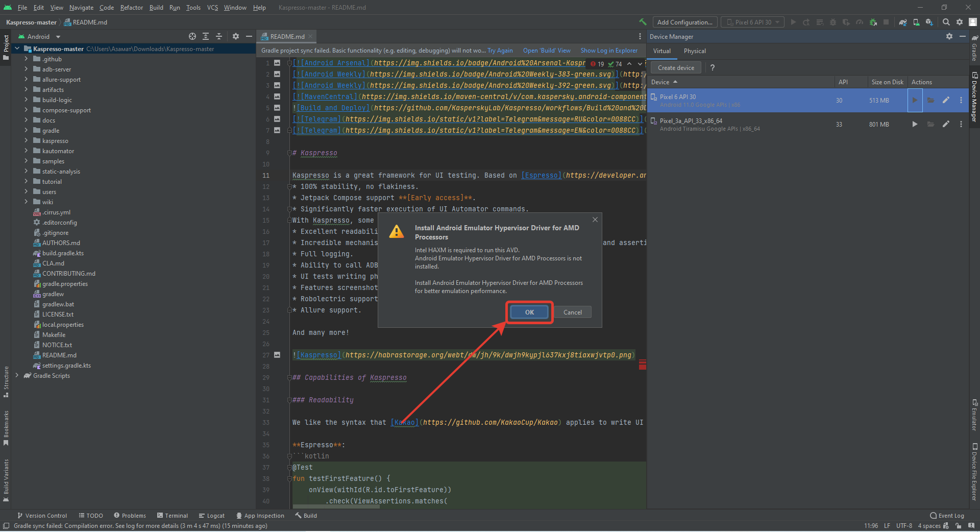Expand the tutorial folder
The image size is (980, 532).
tap(26, 182)
